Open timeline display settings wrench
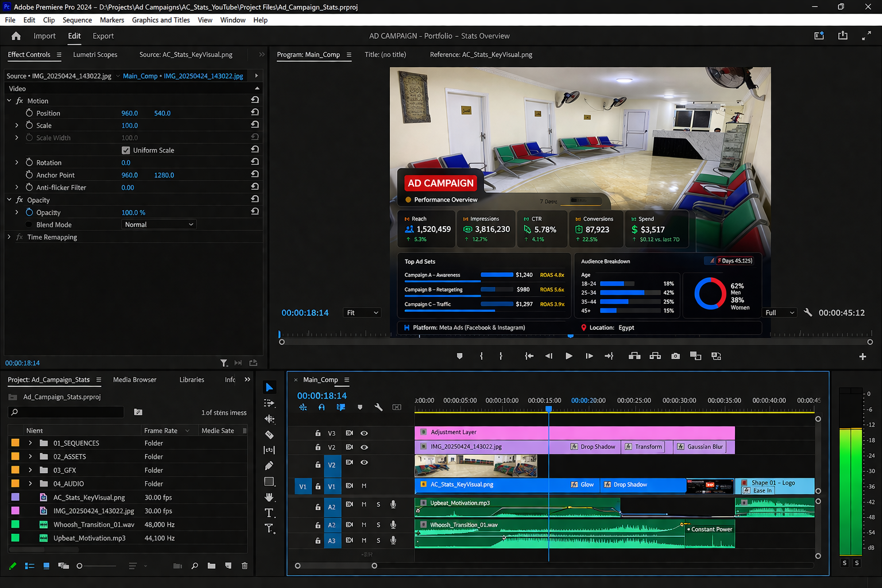This screenshot has width=882, height=588. click(378, 407)
